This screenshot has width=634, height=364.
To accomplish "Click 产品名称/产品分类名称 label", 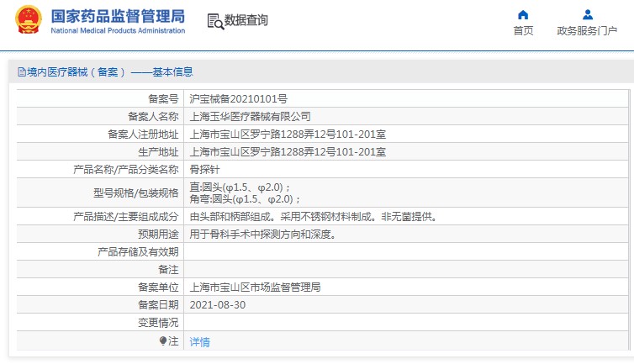I will pyautogui.click(x=126, y=170).
